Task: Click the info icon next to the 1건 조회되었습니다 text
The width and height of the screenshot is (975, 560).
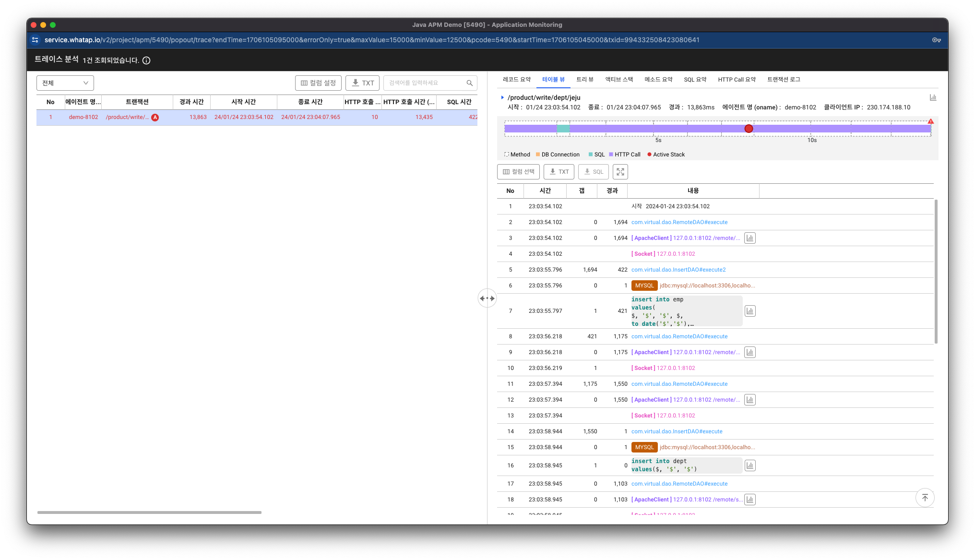Action: click(x=146, y=60)
